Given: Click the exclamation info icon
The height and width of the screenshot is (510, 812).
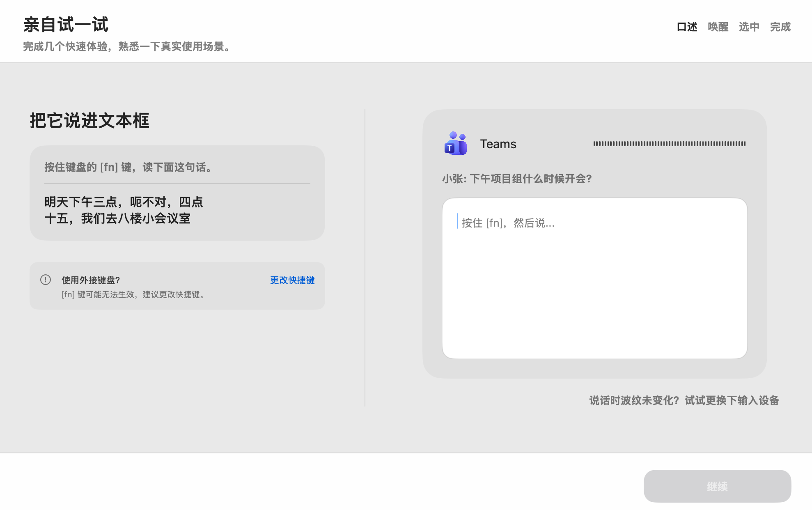Looking at the screenshot, I should coord(46,280).
